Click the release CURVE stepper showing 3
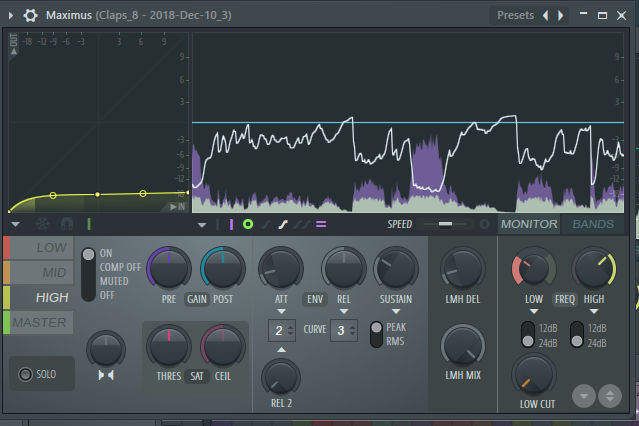The image size is (639, 426). (x=344, y=331)
